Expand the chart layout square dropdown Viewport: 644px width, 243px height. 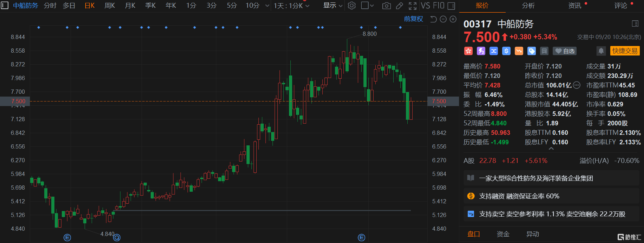pyautogui.click(x=367, y=6)
